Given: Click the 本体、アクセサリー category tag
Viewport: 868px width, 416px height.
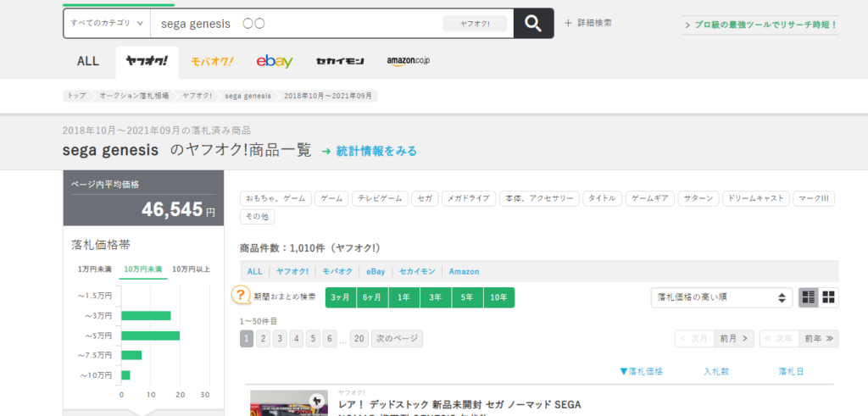Looking at the screenshot, I should point(539,198).
